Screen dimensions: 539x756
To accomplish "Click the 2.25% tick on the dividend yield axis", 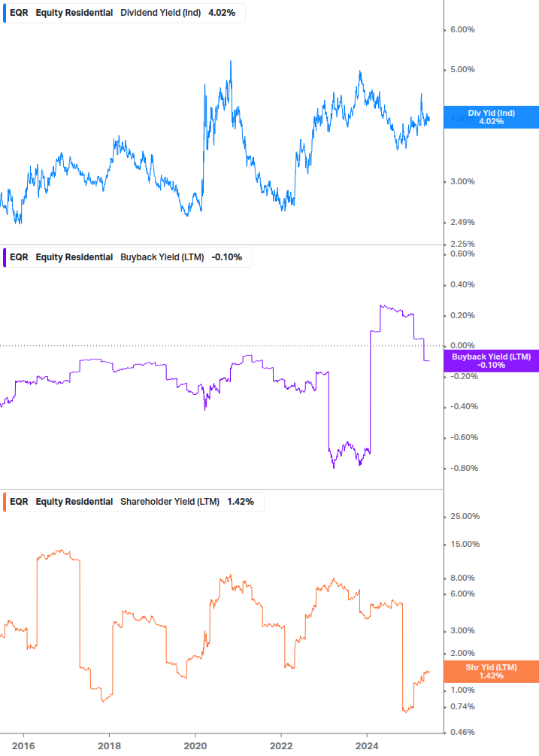I will click(x=462, y=244).
